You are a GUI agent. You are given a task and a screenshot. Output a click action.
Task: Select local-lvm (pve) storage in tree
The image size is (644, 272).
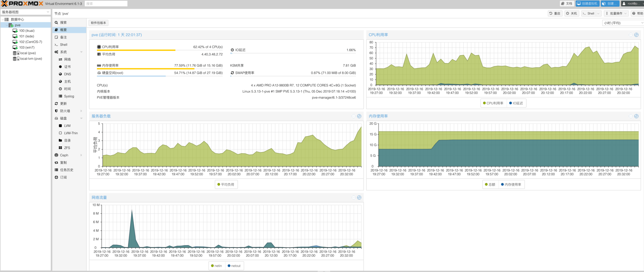tap(25, 59)
